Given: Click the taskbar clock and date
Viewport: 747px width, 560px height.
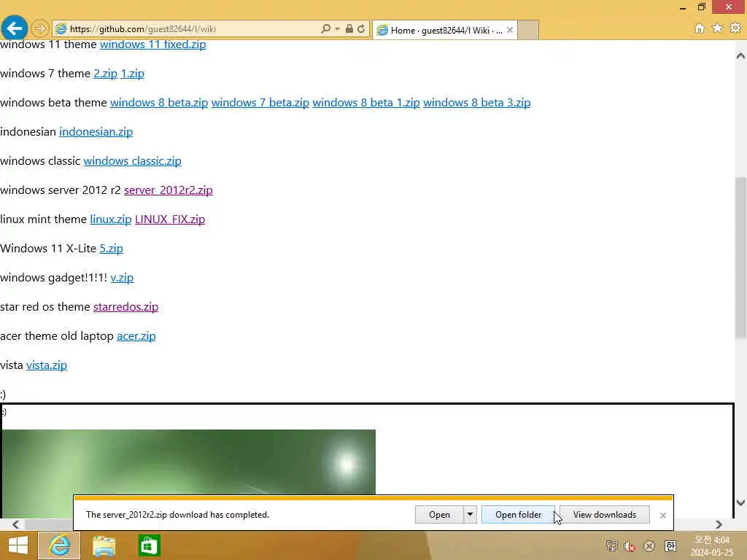Looking at the screenshot, I should point(712,545).
